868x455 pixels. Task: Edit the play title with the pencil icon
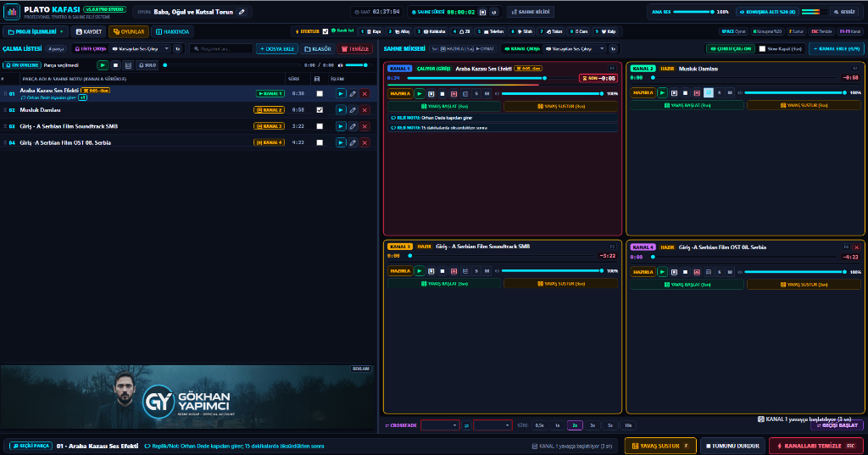(x=242, y=12)
